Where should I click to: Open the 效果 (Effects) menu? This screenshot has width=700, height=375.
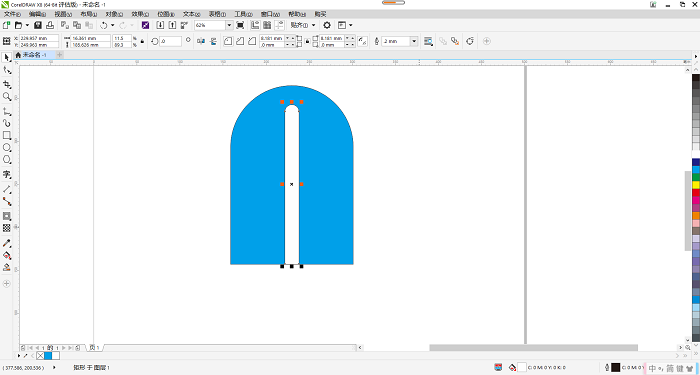[140, 14]
